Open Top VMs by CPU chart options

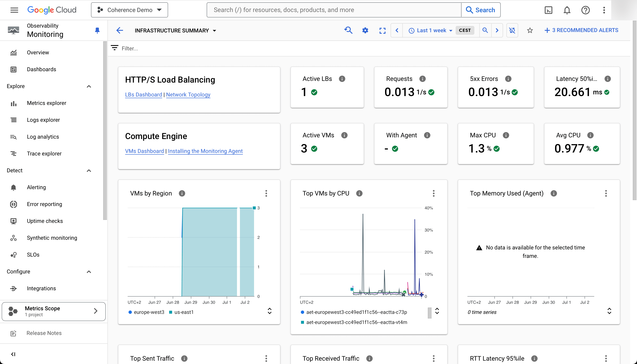coord(434,193)
